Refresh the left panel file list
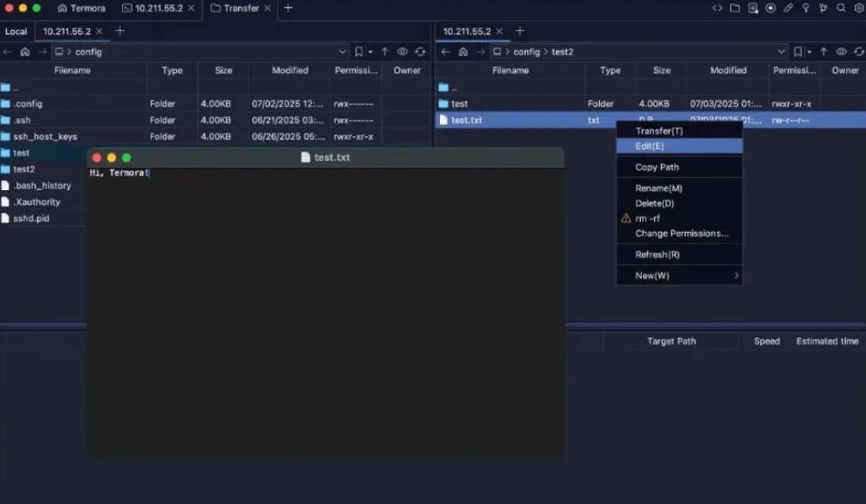The image size is (866, 504). pos(421,51)
